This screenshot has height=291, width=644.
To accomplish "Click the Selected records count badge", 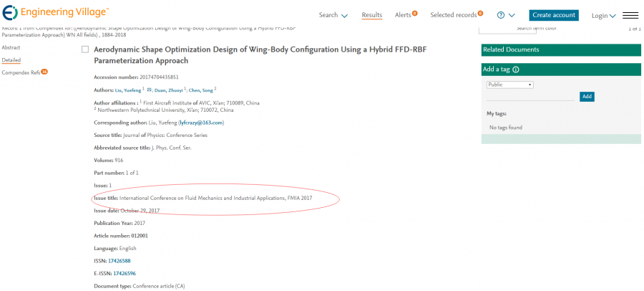I will coord(480,13).
